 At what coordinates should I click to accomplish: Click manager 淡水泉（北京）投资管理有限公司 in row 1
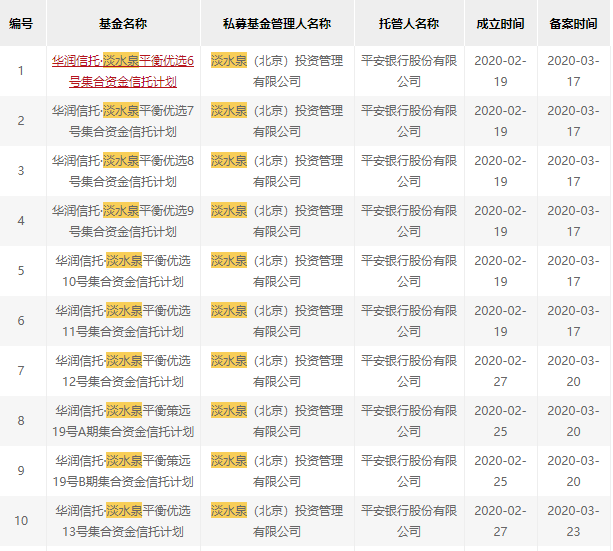277,71
